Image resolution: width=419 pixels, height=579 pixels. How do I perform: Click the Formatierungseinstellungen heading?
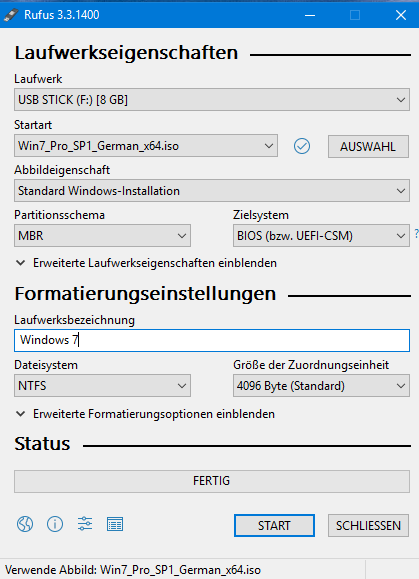145,294
